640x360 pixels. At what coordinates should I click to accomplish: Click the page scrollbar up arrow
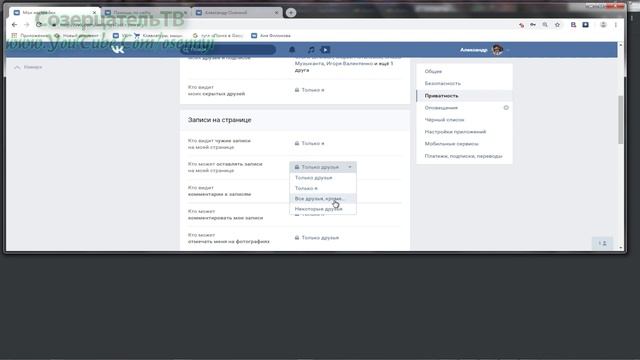click(620, 45)
